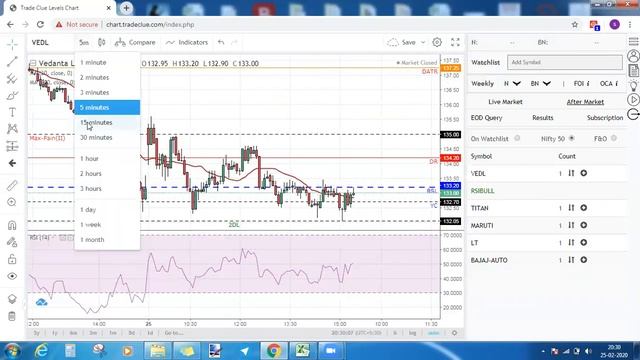Select the trend line drawing tool
Image resolution: width=640 pixels, height=360 pixels.
(x=12, y=62)
